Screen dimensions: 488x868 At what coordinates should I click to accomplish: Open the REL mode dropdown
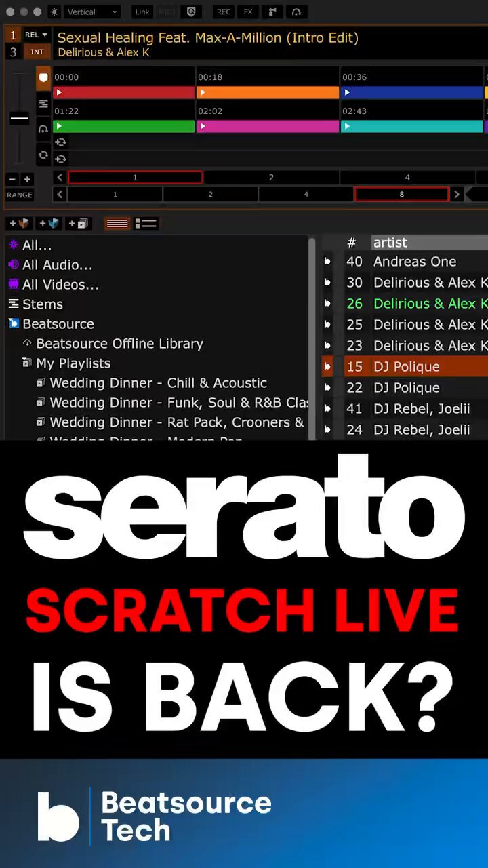(37, 35)
